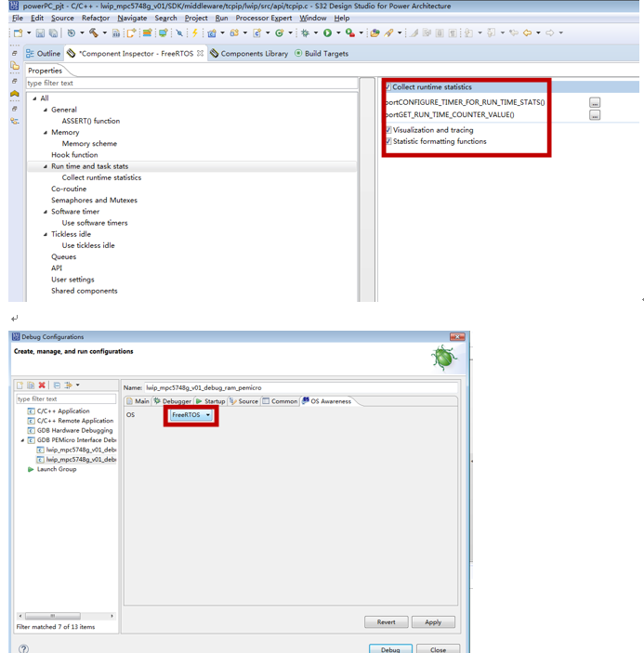644x653 pixels.
Task: Toggle Visualization and tracing checkbox
Action: pos(388,130)
